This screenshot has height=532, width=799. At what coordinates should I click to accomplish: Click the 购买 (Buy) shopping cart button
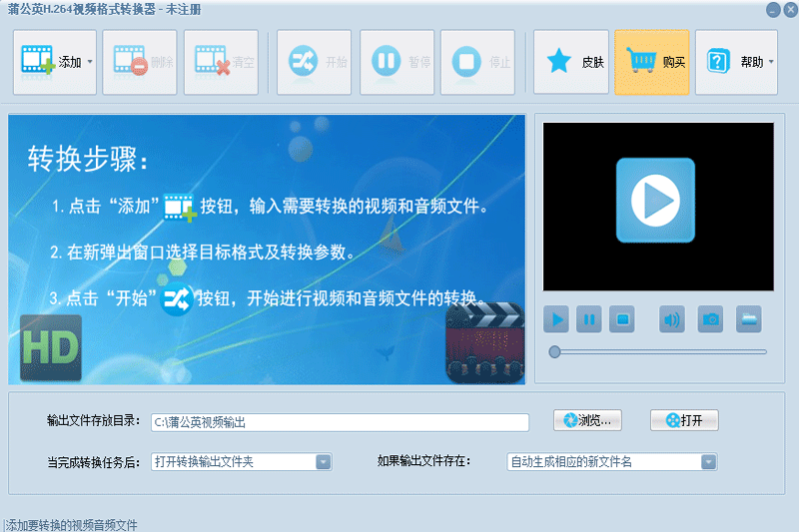652,62
